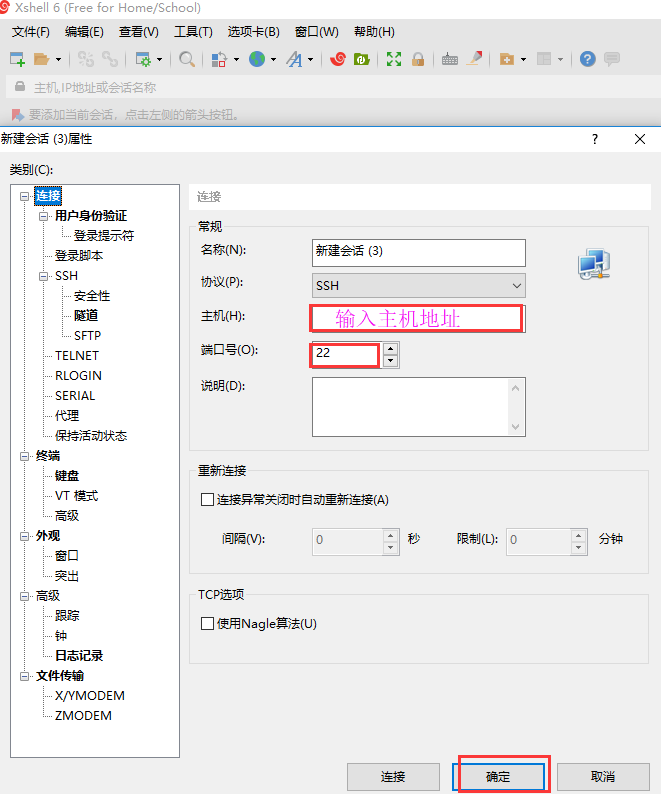This screenshot has height=794, width=661.
Task: Click the address bar lock icon
Action: pos(20,87)
